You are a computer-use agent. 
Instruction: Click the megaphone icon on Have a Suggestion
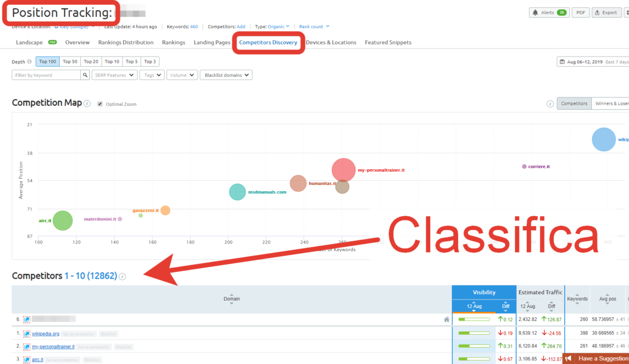pyautogui.click(x=568, y=359)
